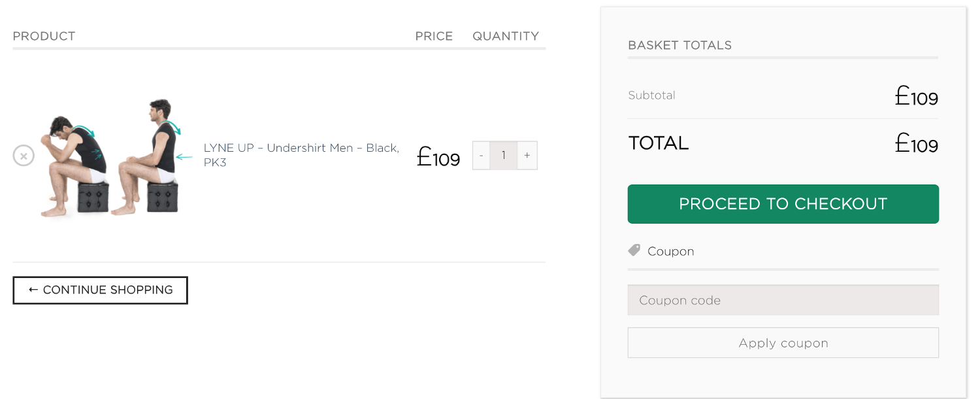The image size is (980, 399).
Task: Click the £109 amount beside TOTAL
Action: tap(916, 143)
